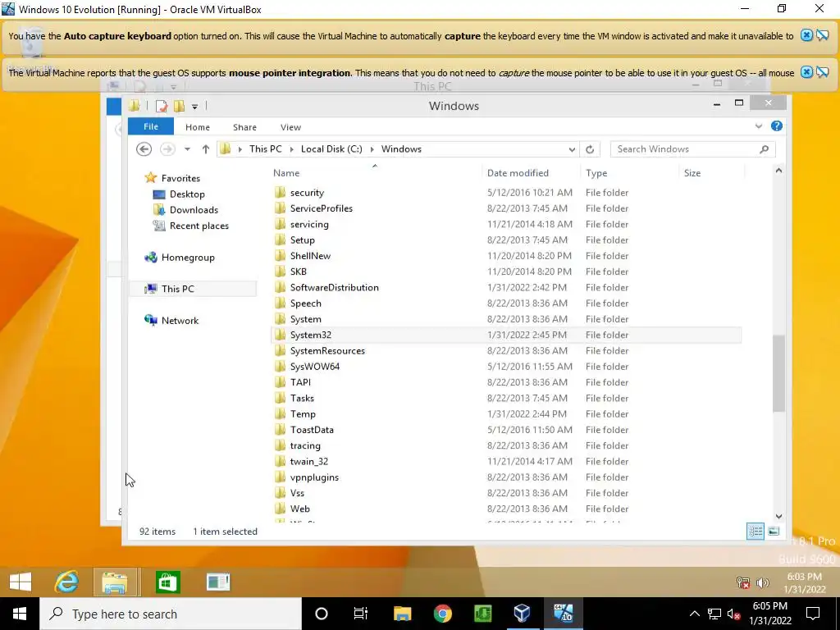The image size is (840, 630).
Task: Select Network in navigation pane
Action: pos(180,321)
